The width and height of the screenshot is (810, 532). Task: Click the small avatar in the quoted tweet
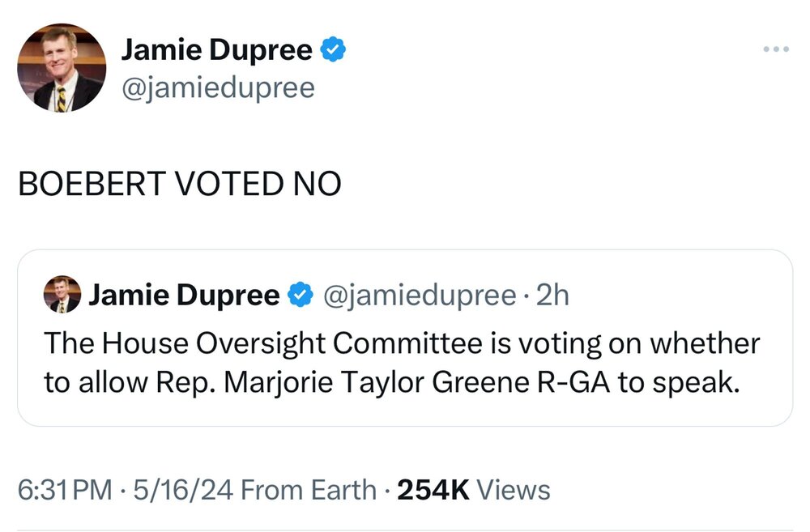pyautogui.click(x=62, y=295)
